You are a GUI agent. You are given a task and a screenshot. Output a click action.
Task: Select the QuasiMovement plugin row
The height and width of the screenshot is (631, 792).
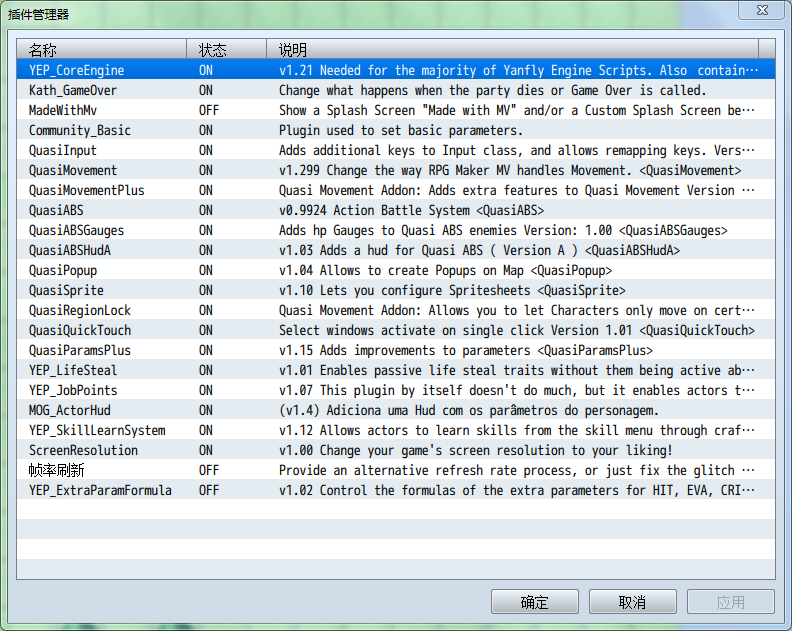click(x=396, y=170)
